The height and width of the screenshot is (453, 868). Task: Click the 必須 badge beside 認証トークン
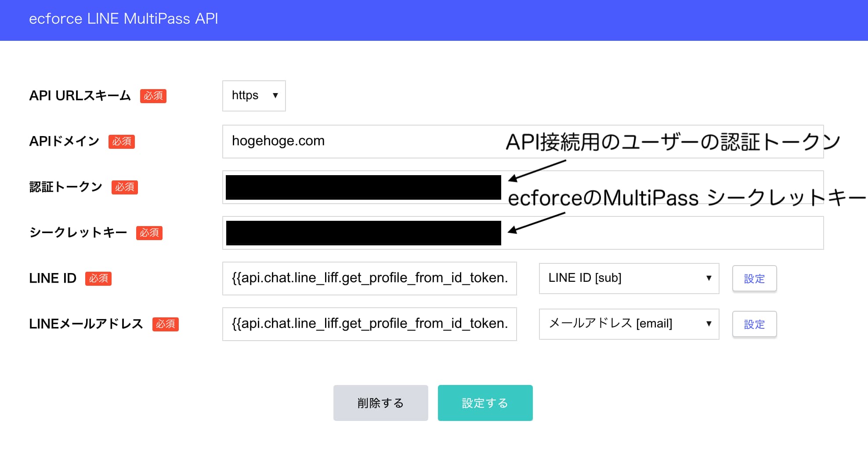coord(125,187)
